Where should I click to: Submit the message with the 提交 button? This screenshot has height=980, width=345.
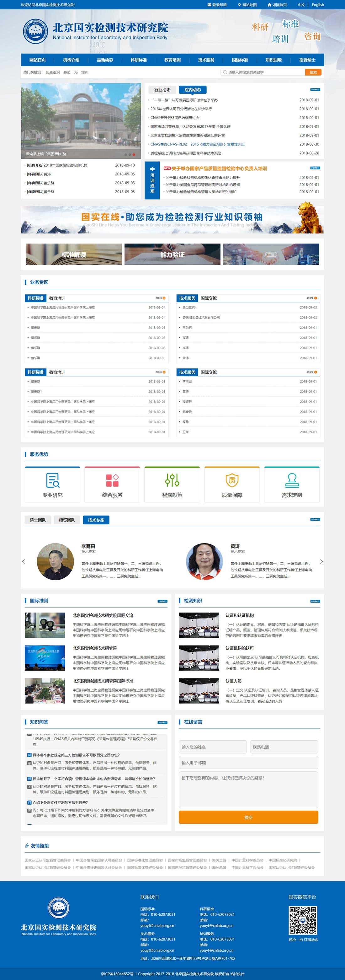[x=248, y=817]
